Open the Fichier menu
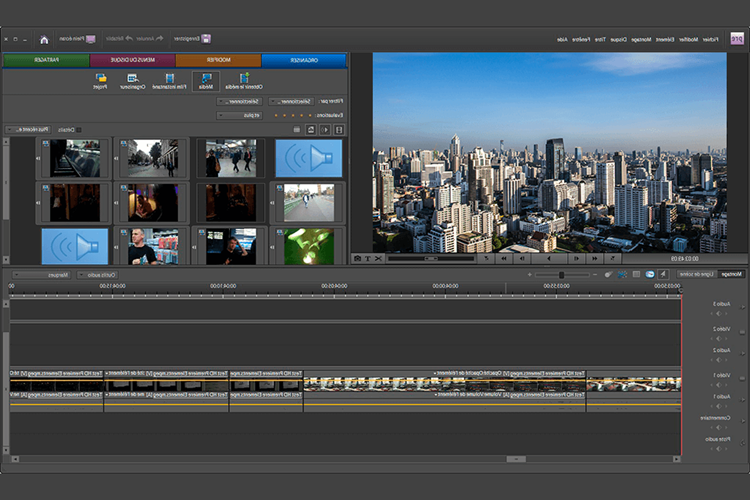This screenshot has height=500, width=750. 711,39
